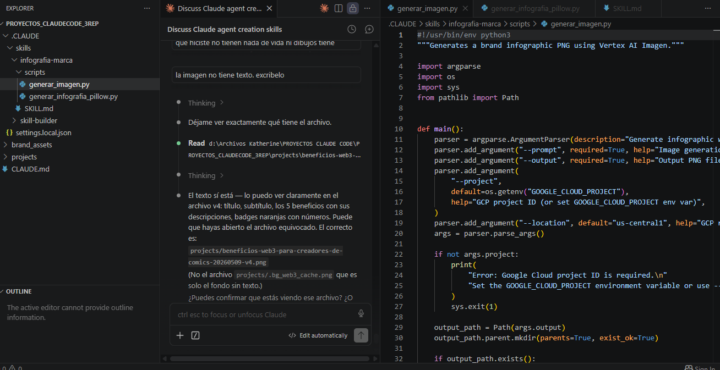Click 'def main():' in the code editor
This screenshot has width=720, height=370.
coord(440,129)
